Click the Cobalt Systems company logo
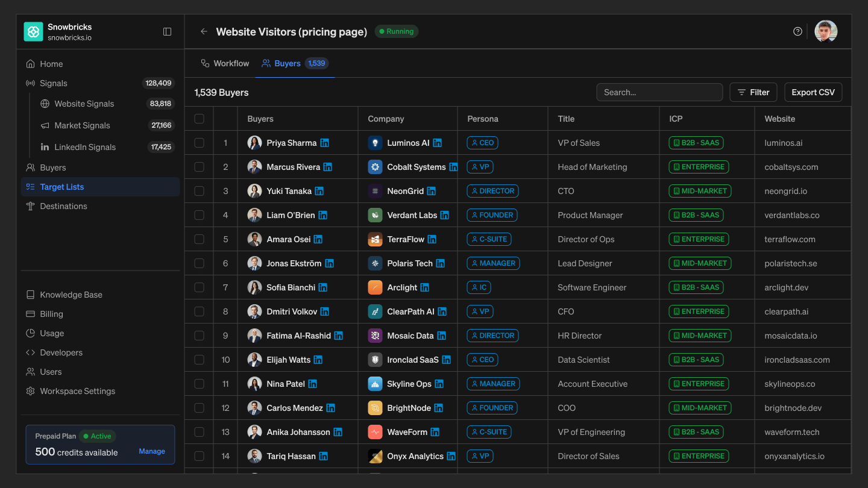This screenshot has height=488, width=868. 375,167
